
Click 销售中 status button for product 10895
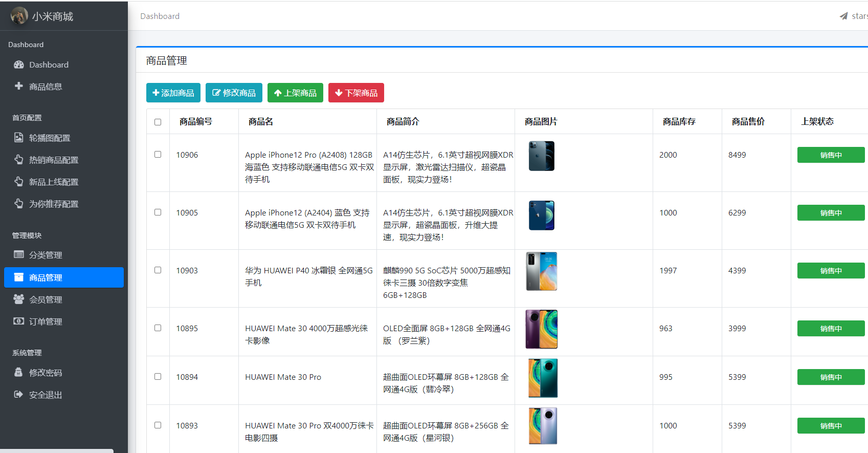pos(831,328)
